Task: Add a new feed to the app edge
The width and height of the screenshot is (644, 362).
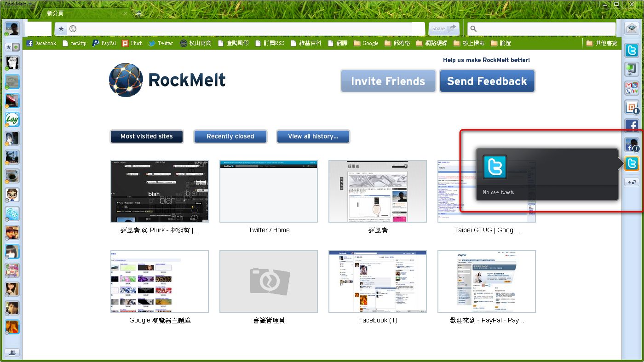Action: [632, 182]
